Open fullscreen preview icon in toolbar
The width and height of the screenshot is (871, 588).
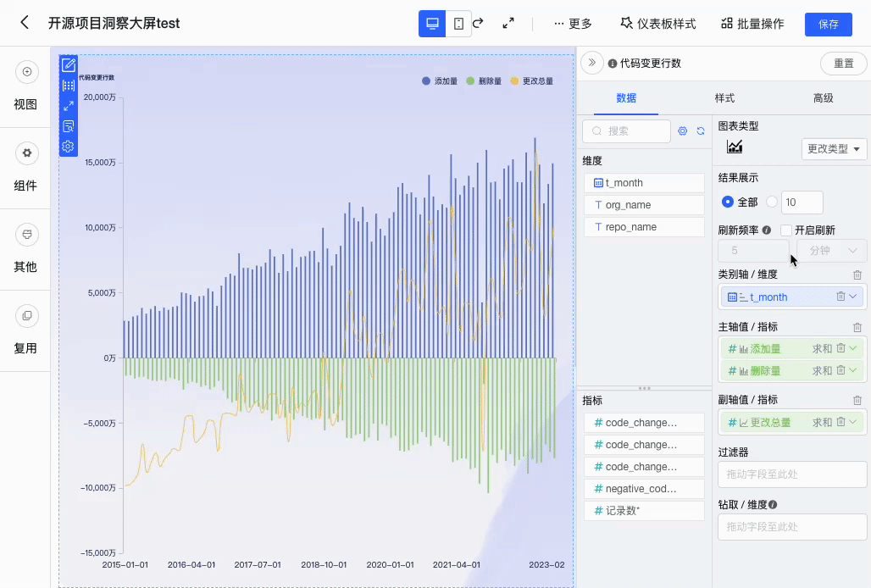click(x=508, y=24)
